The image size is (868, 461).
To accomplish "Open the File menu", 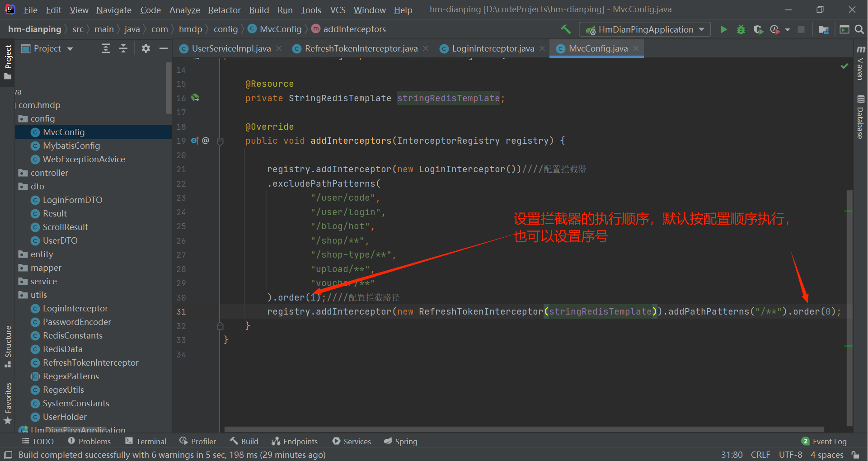I will point(30,9).
